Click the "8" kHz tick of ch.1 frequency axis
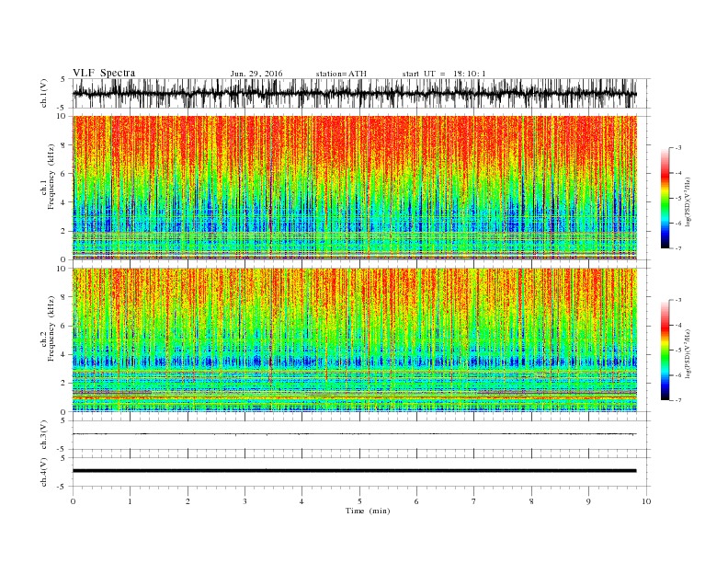Viewport: 728px width, 563px height. pyautogui.click(x=63, y=145)
